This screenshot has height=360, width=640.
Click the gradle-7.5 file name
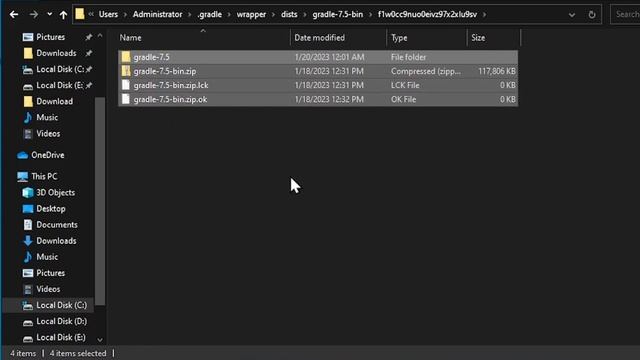(151, 57)
